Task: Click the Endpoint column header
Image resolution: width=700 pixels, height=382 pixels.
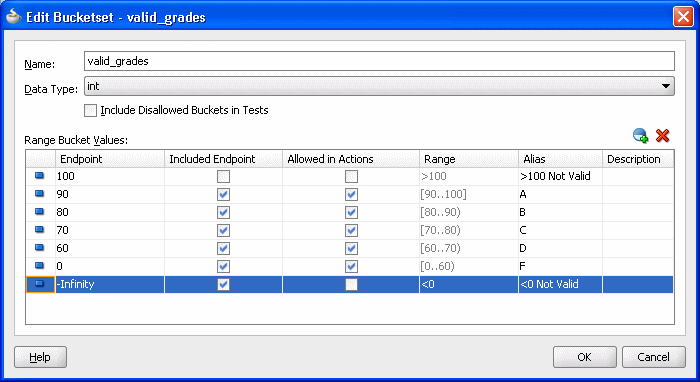Action: 110,159
